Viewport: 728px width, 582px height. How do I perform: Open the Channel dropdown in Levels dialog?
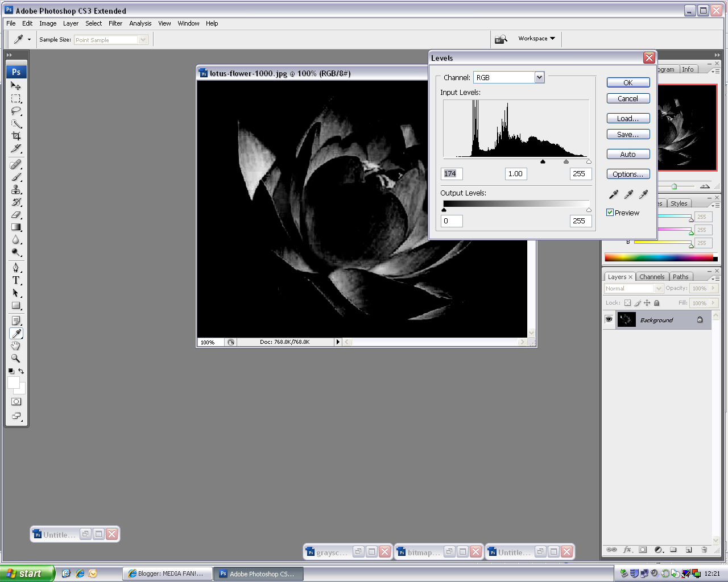click(539, 77)
